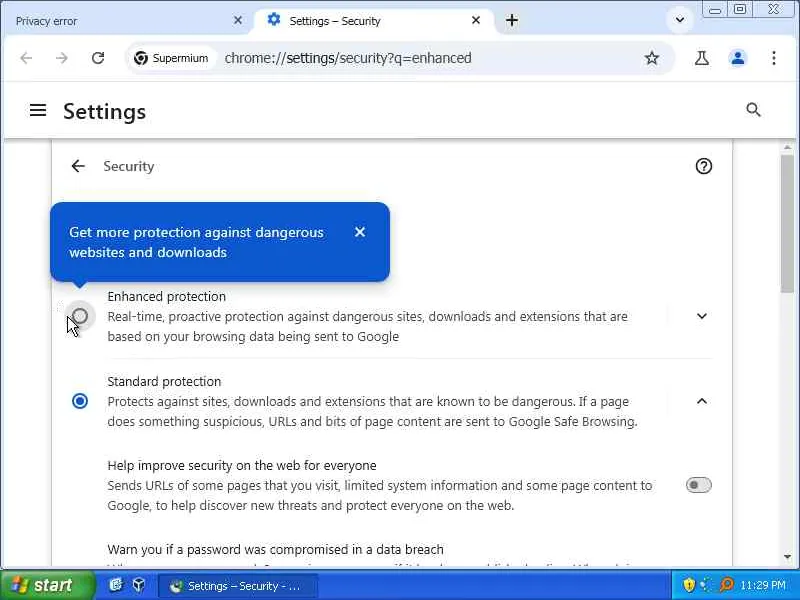
Task: Open the Settings hamburger main menu
Action: click(x=38, y=111)
